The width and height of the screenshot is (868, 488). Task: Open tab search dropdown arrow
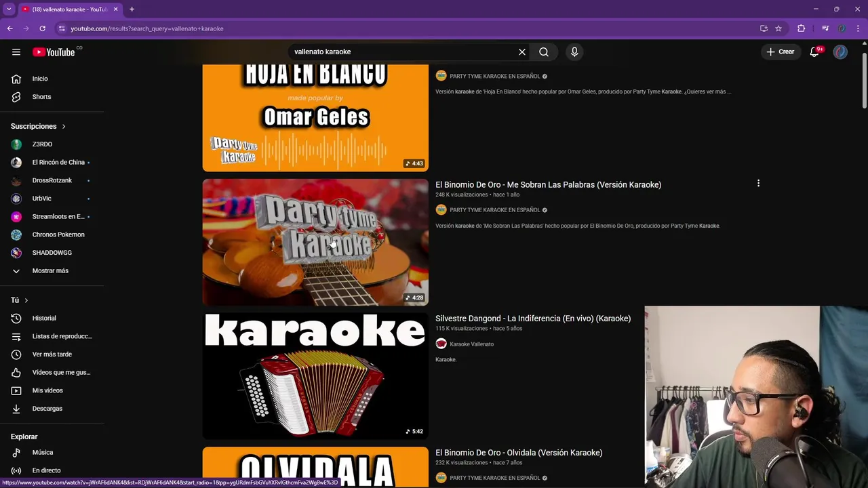[9, 9]
